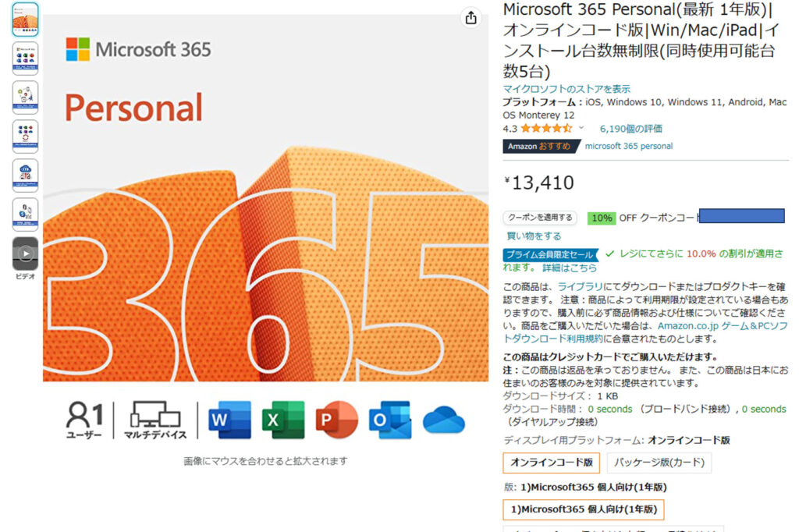Open マイクロソフトのストアを表示 link
The image size is (799, 532).
pos(566,89)
